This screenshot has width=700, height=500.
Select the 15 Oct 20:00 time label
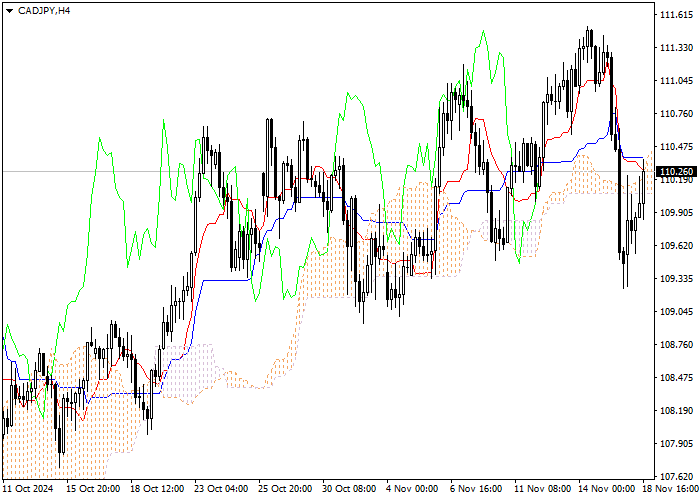coord(93,489)
